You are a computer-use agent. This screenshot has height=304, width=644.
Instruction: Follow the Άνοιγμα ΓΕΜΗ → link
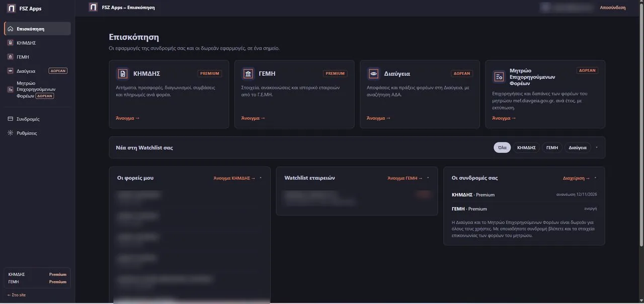click(405, 178)
